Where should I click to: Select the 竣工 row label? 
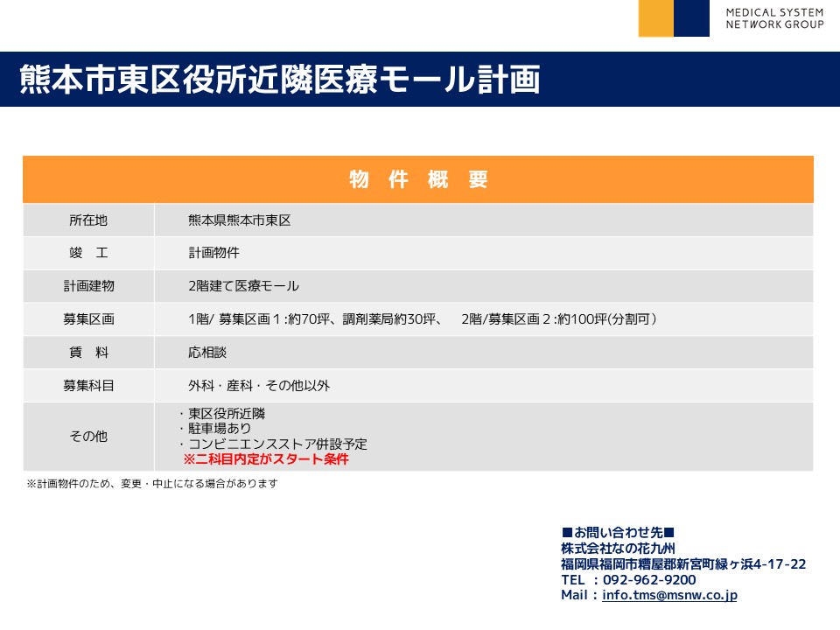pyautogui.click(x=88, y=253)
